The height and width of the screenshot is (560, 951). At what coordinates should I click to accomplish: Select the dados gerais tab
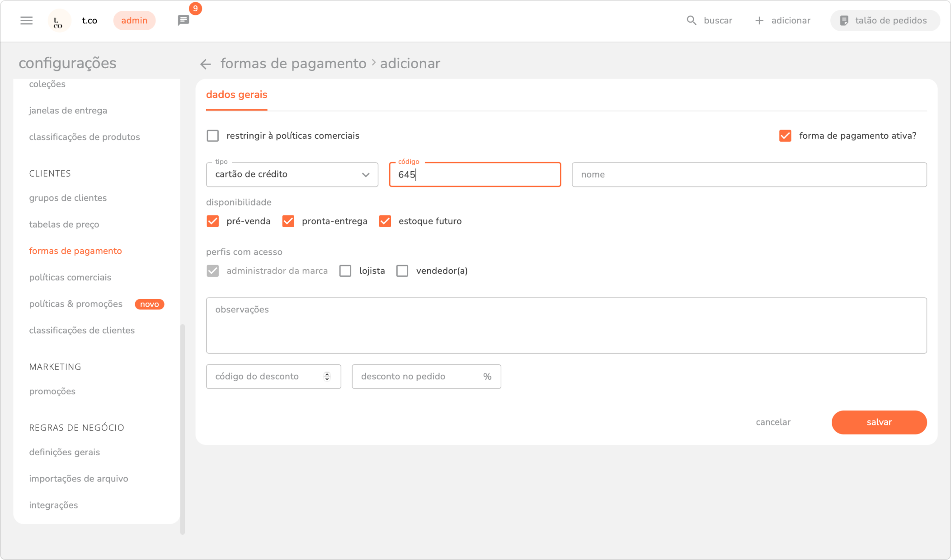pos(236,95)
